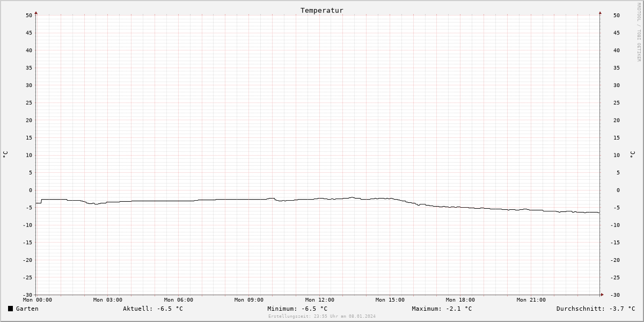Select the Minimum: -6.5 °C value
644x322 pixels.
pos(297,309)
